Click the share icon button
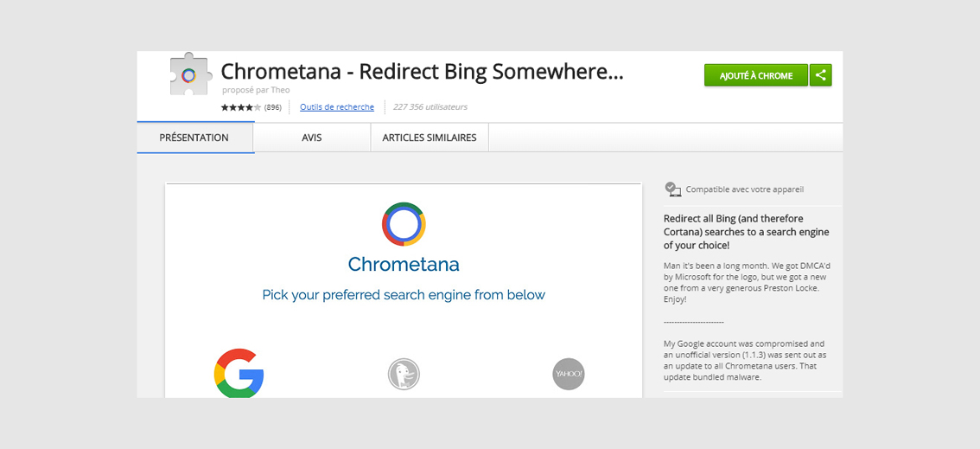Image resolution: width=980 pixels, height=449 pixels. 821,75
